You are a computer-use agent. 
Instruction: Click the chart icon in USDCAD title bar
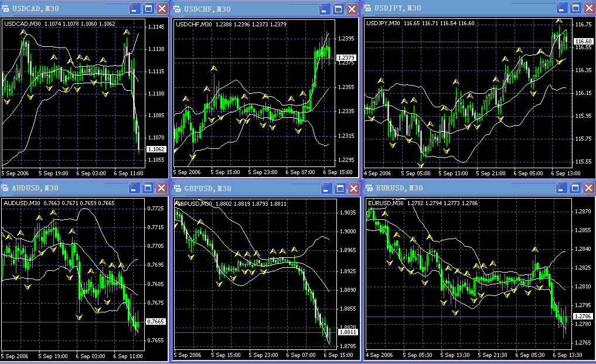(x=5, y=8)
